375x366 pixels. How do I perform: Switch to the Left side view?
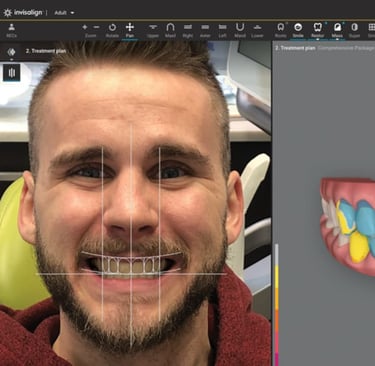tap(222, 30)
